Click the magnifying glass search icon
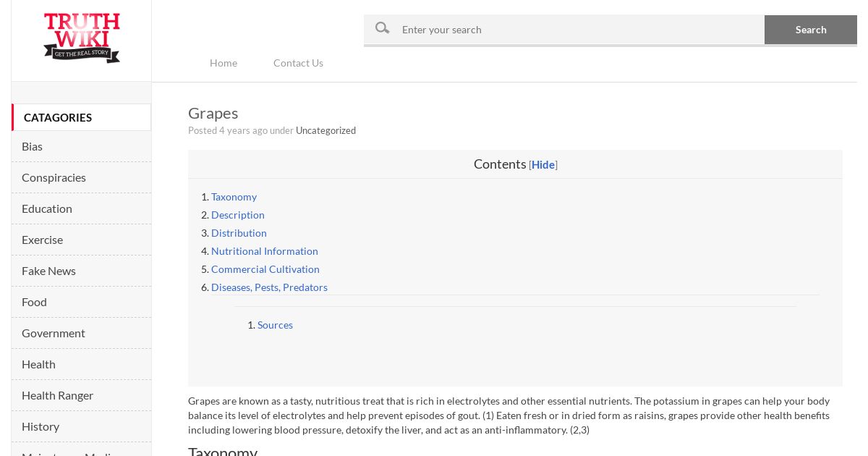The width and height of the screenshot is (868, 456). point(383,29)
